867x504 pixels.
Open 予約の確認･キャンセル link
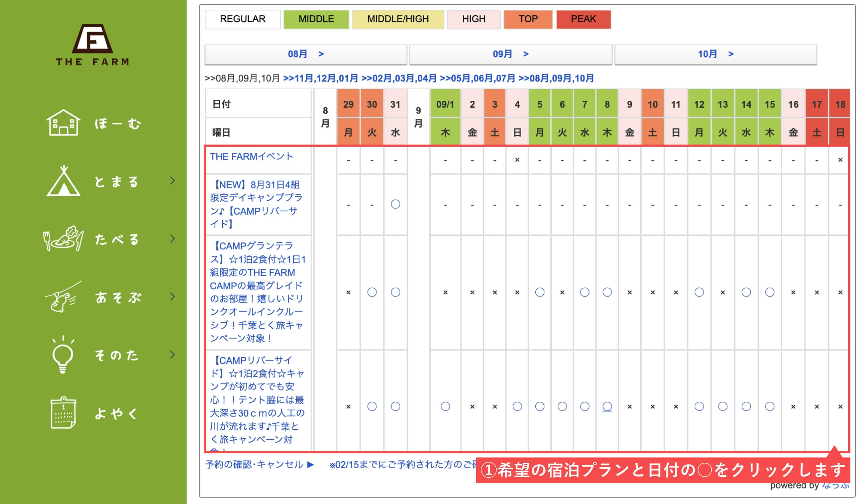click(x=259, y=464)
